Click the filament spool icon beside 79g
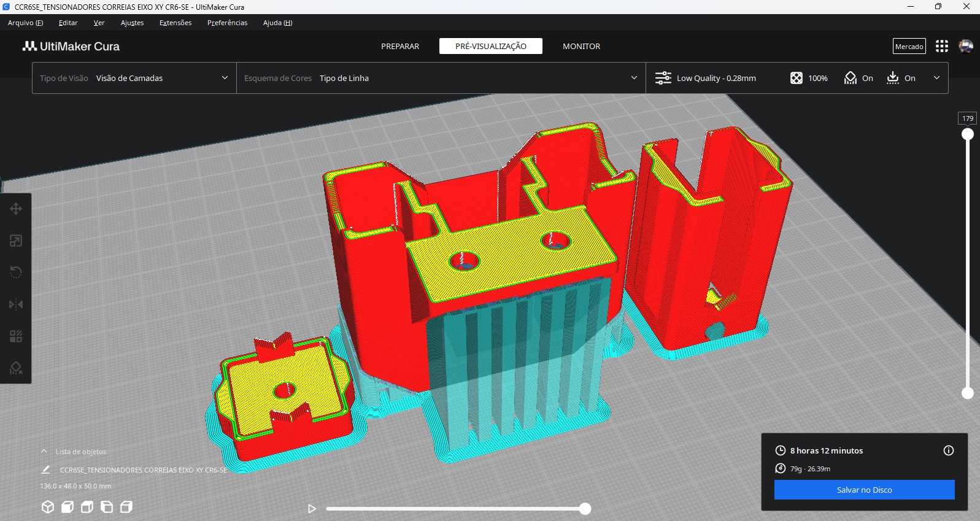The image size is (980, 521). click(x=781, y=469)
